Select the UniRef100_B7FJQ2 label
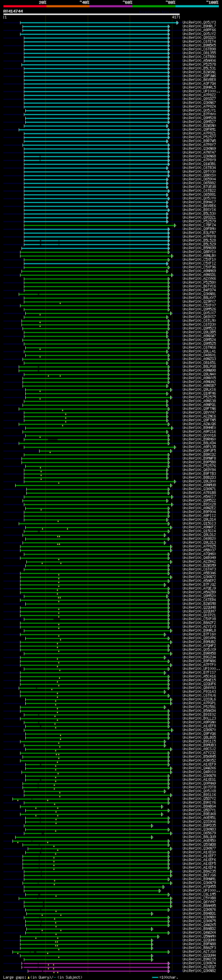 (199, 585)
